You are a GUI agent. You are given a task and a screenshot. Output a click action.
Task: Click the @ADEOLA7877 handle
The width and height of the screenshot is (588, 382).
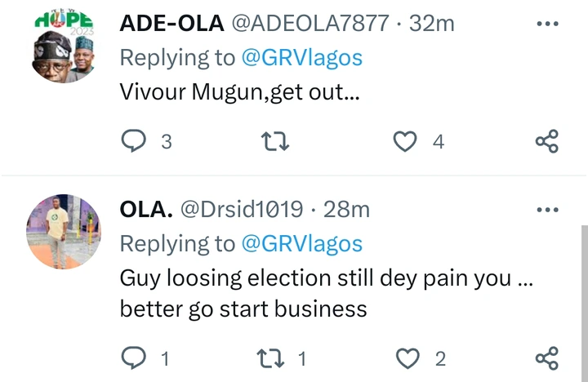point(311,24)
